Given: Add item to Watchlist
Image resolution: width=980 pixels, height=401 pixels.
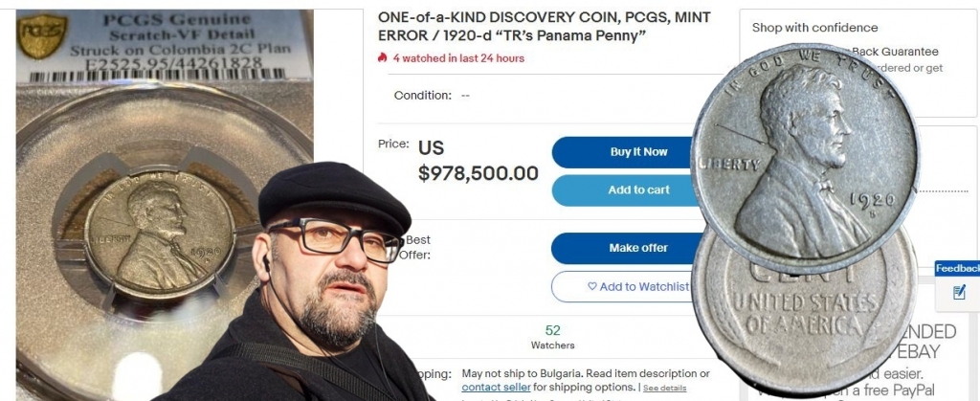Looking at the screenshot, I should pos(625,287).
